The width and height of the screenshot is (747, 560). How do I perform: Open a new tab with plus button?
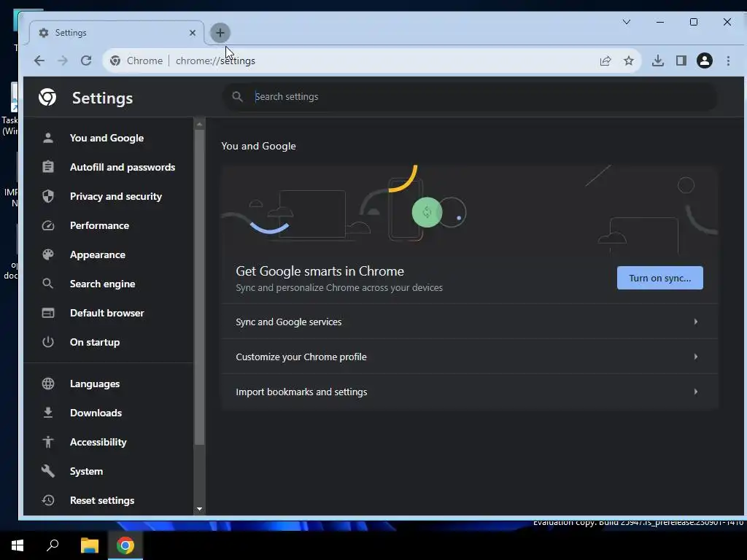click(x=220, y=33)
